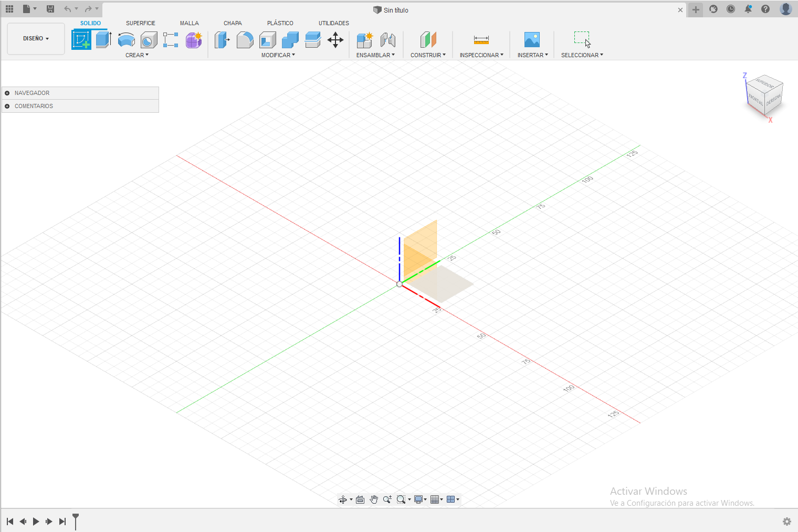Switch to the PLÁSTICO tab
The image size is (798, 532).
(280, 23)
